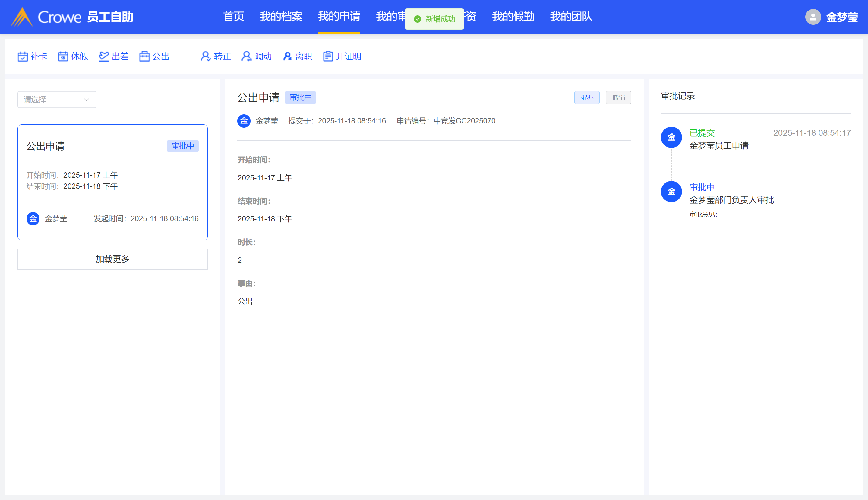Open the 休假 leave request icon
Screen dimensions: 868x500
pyautogui.click(x=63, y=56)
